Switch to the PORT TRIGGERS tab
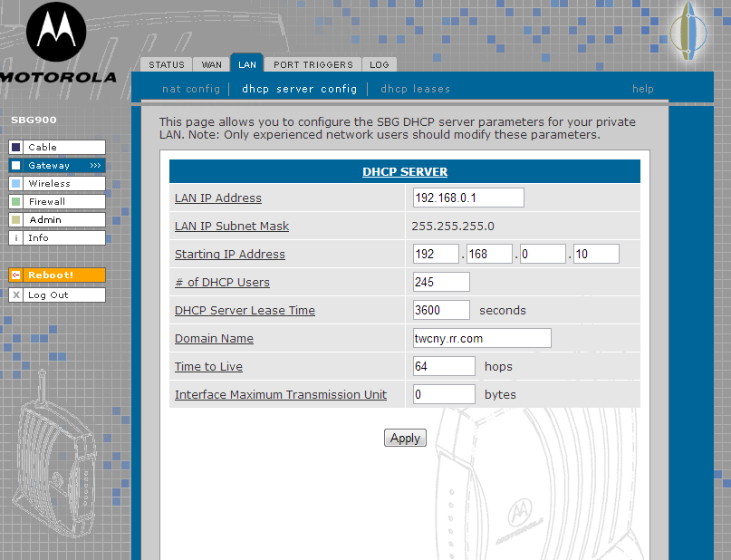Screen dimensions: 731x560 tap(313, 64)
